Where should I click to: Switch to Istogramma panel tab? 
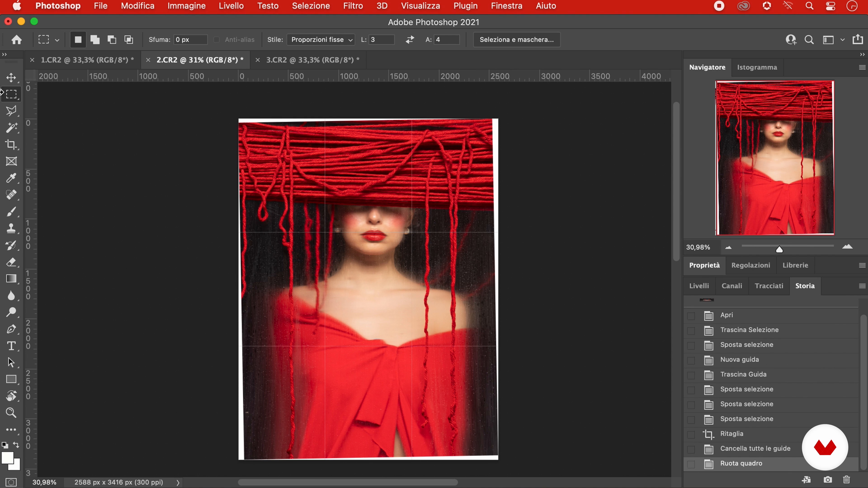coord(757,67)
